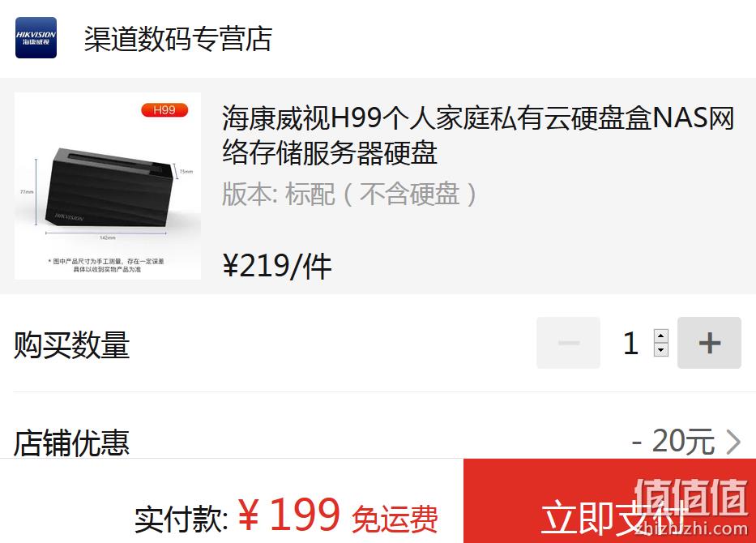Click the spinner down arrow beside quantity
Image resolution: width=756 pixels, height=543 pixels.
coord(661,349)
